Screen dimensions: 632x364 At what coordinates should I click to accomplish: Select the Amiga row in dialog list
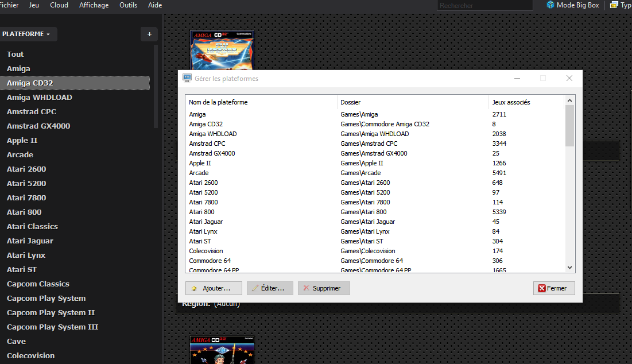tap(375, 114)
